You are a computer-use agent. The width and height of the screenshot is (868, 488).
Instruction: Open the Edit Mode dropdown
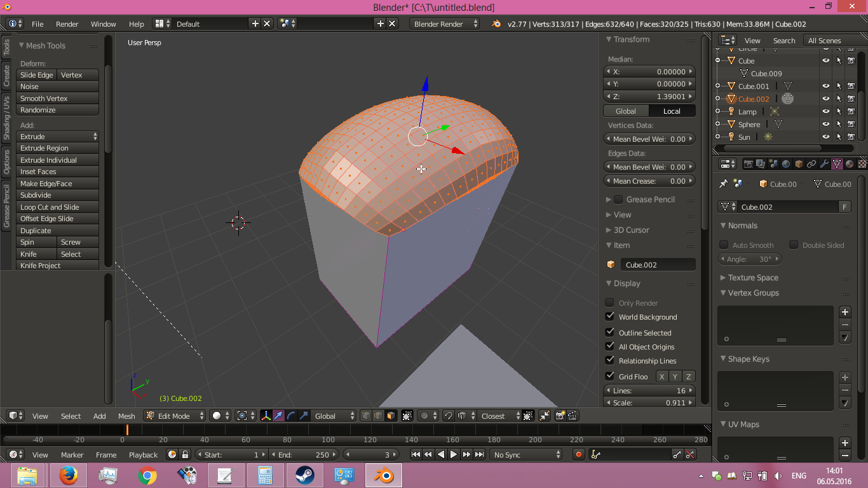pos(175,416)
